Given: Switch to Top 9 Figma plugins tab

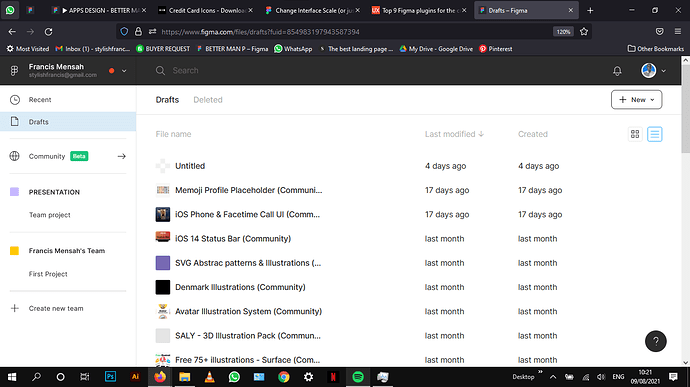Looking at the screenshot, I should click(x=419, y=10).
